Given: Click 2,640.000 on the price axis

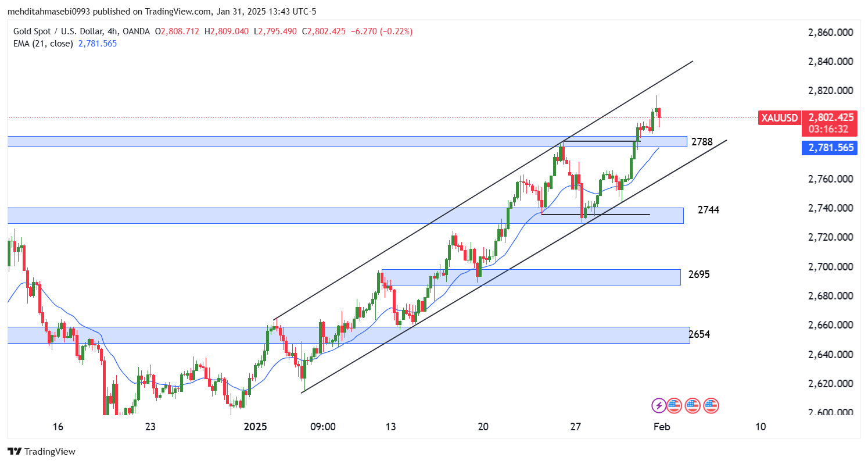Looking at the screenshot, I should pos(830,355).
